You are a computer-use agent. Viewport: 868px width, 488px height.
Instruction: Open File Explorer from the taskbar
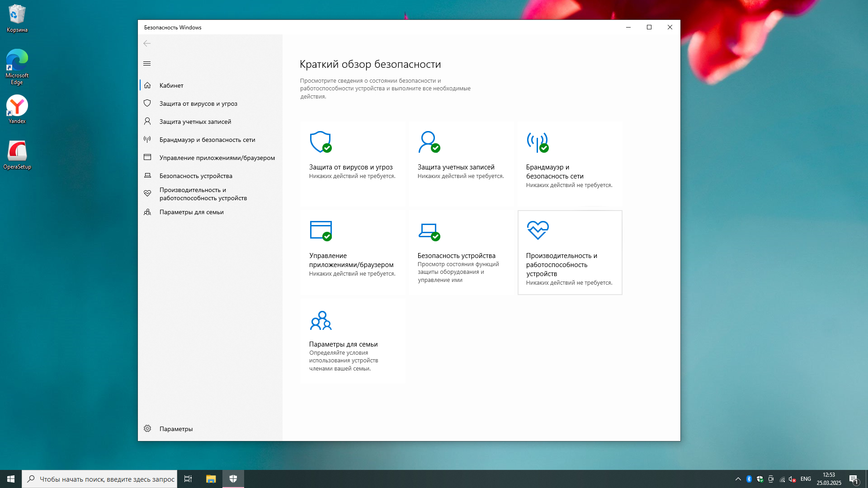pyautogui.click(x=211, y=479)
